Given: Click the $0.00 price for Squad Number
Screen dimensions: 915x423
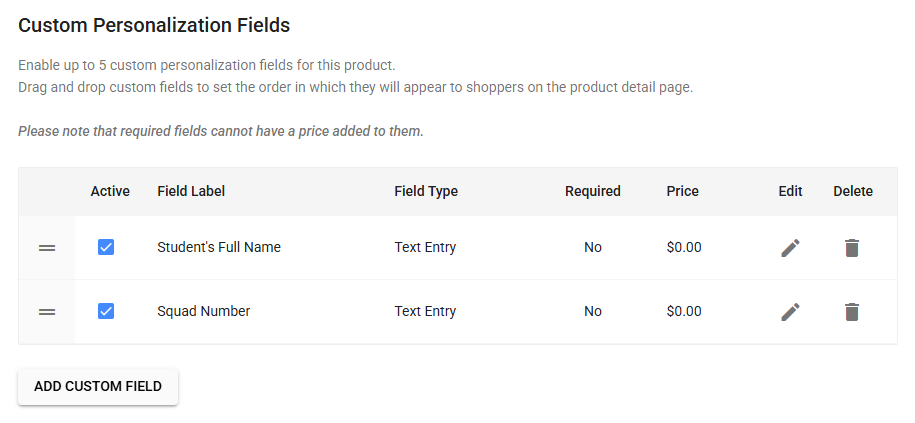Looking at the screenshot, I should tap(684, 311).
